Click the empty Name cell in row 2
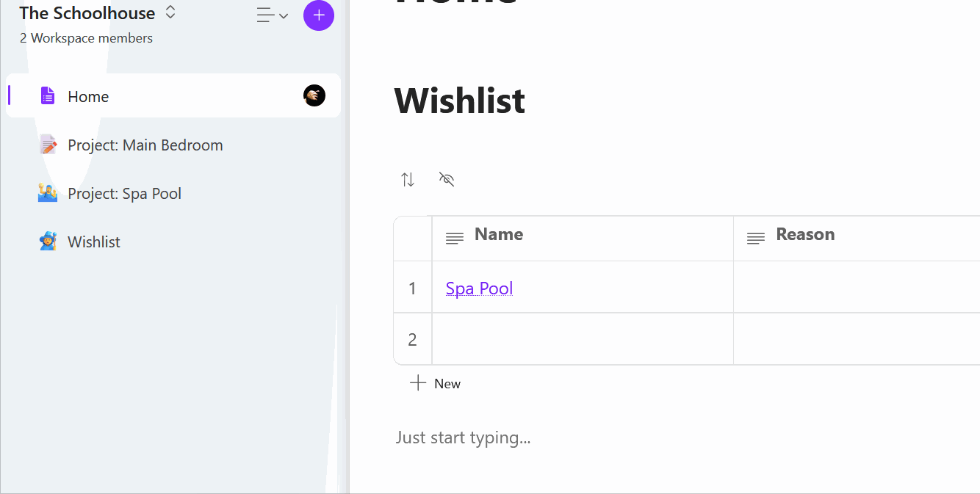Viewport: 980px width, 494px height. (582, 339)
